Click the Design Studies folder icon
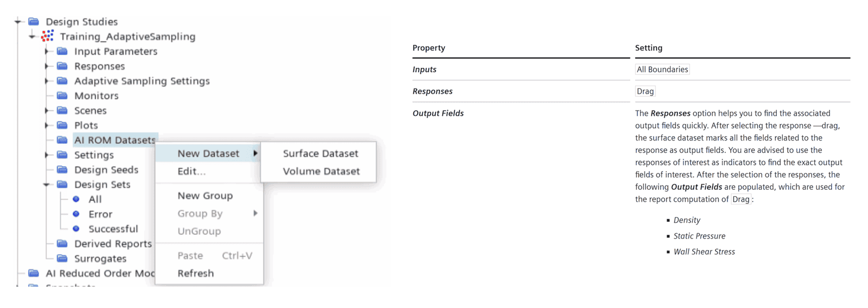868x308 pixels. [x=34, y=21]
